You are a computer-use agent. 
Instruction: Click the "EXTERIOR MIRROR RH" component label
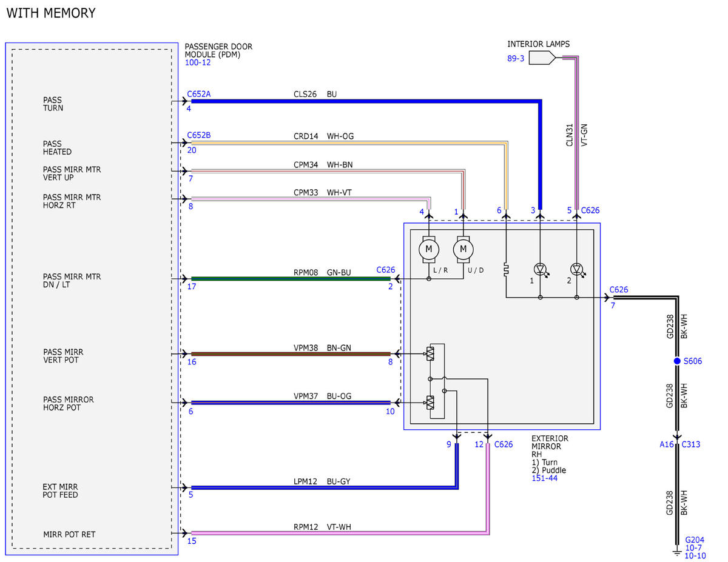pyautogui.click(x=550, y=446)
